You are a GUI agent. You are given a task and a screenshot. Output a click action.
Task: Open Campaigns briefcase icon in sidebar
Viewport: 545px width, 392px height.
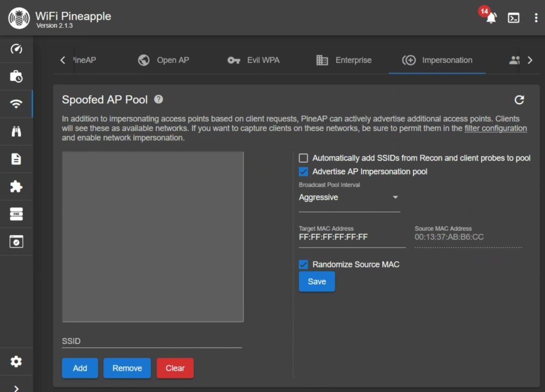16,77
